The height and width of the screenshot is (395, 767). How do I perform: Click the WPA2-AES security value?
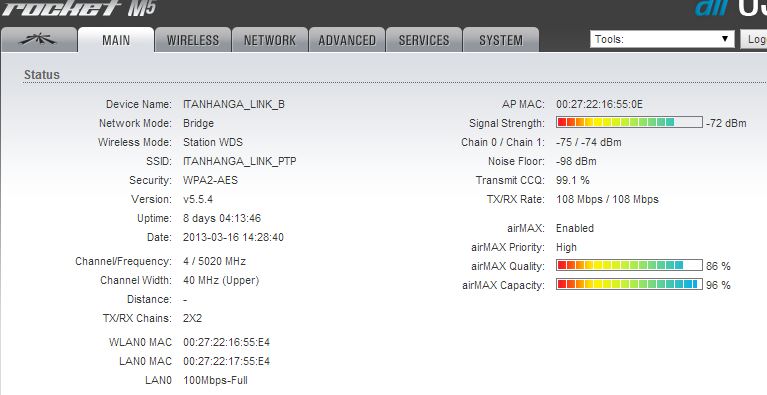(x=210, y=180)
